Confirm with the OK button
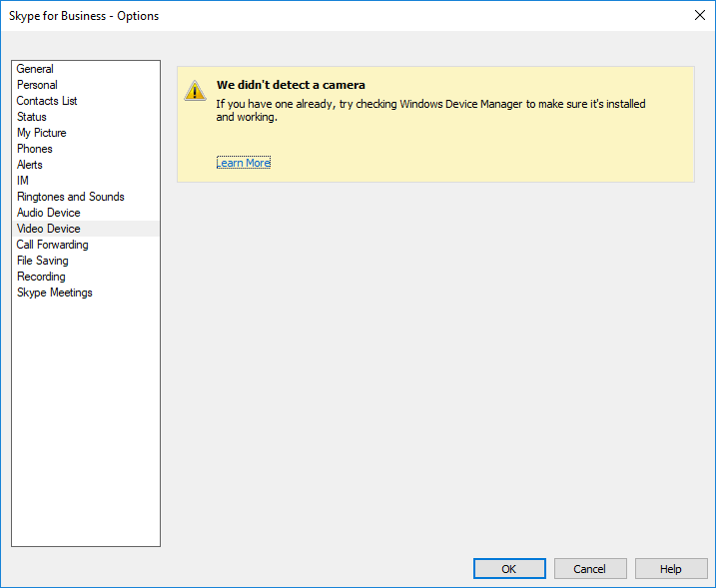This screenshot has width=716, height=588. click(x=509, y=569)
